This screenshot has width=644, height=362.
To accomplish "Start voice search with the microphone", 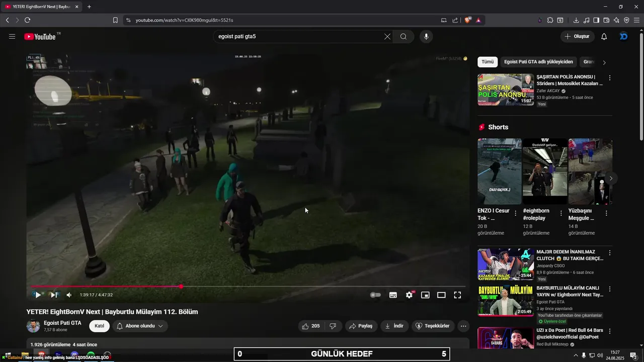I will [426, 37].
